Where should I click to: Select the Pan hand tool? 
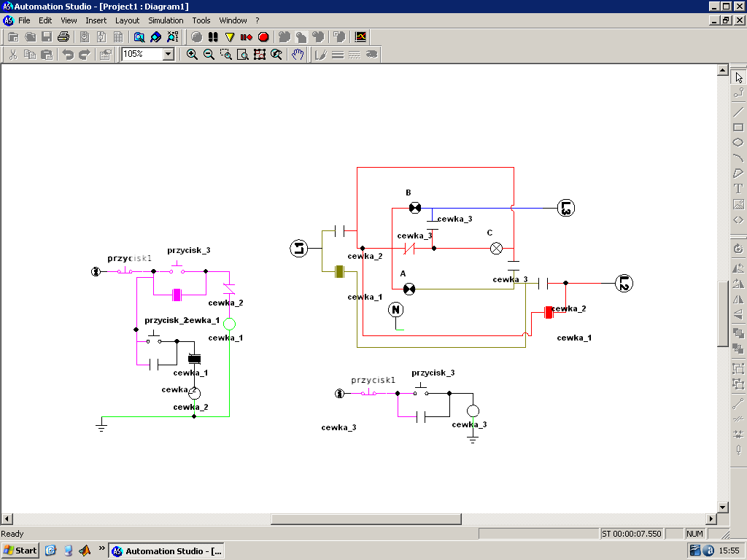pos(298,54)
